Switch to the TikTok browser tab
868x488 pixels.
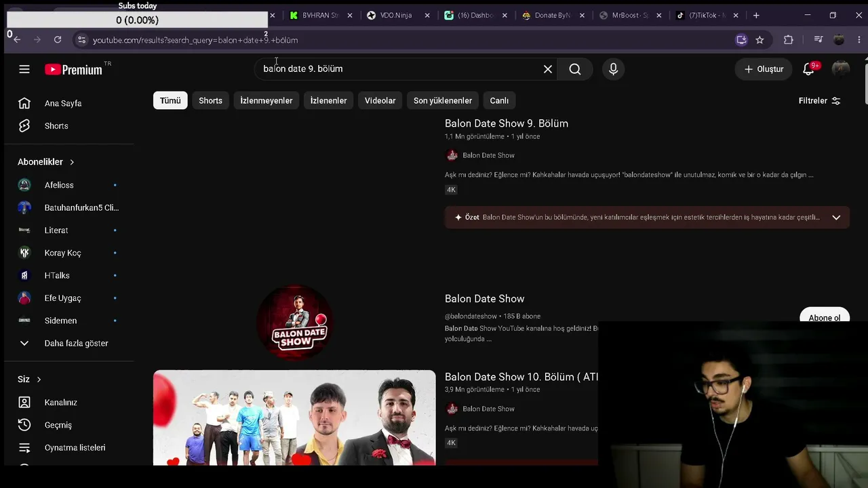pyautogui.click(x=708, y=16)
